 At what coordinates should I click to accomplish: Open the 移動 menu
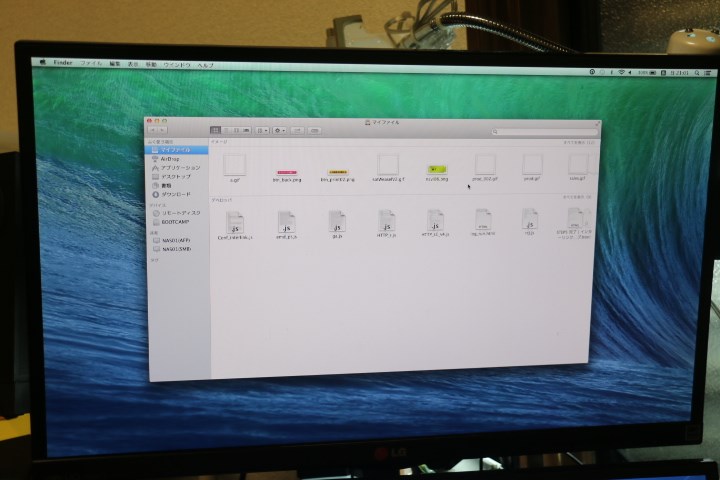[x=151, y=65]
